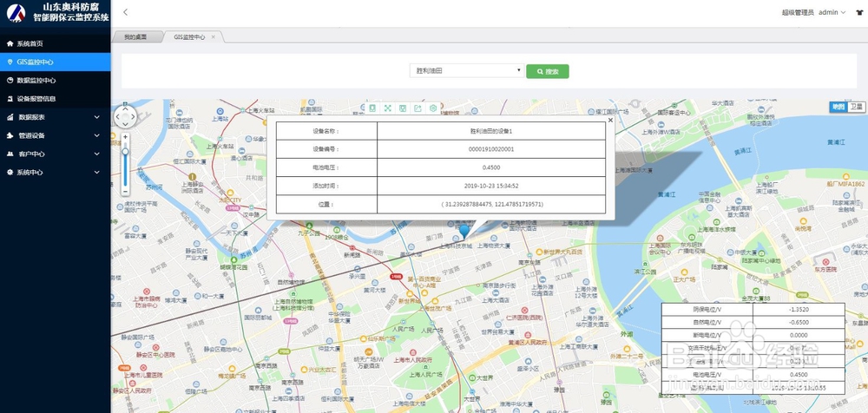This screenshot has width=868, height=413.
Task: Click the fullscreen expand map icon
Action: 388,108
